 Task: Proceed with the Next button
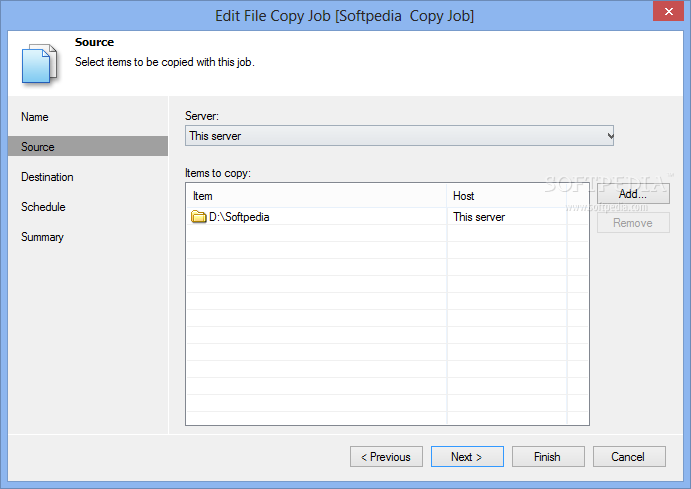467,457
